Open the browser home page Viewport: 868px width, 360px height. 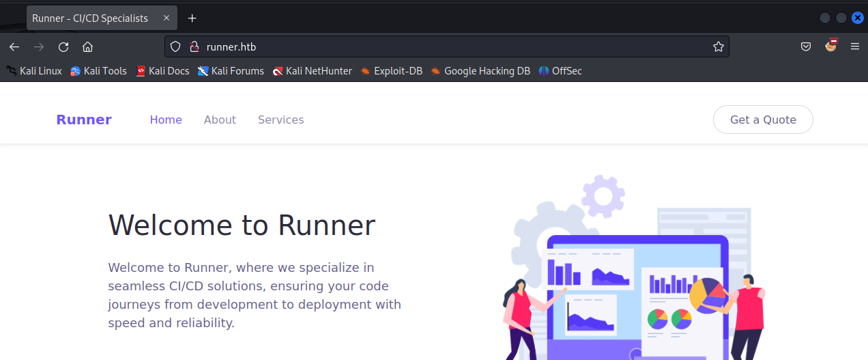[x=87, y=46]
